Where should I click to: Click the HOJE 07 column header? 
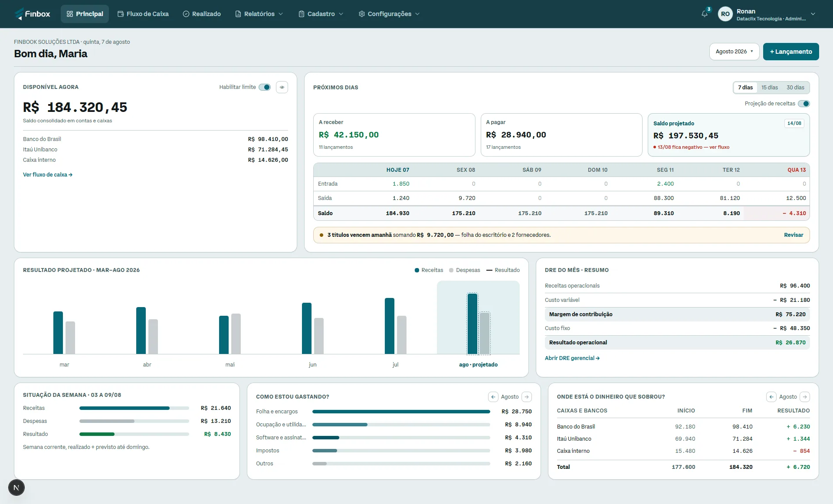pyautogui.click(x=397, y=170)
